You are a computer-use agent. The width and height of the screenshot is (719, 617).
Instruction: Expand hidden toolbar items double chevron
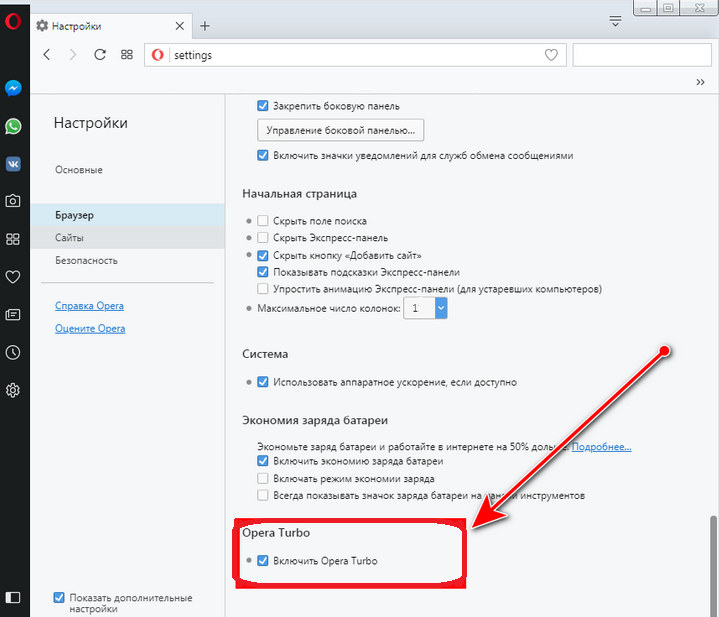tap(700, 82)
